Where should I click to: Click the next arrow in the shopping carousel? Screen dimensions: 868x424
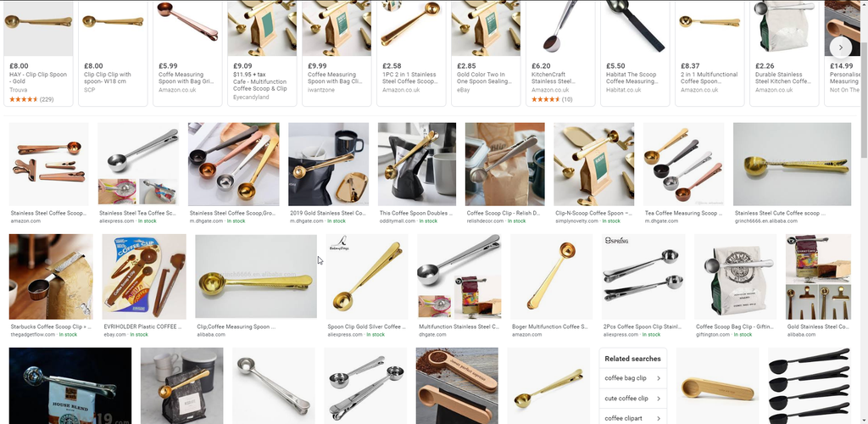(840, 47)
